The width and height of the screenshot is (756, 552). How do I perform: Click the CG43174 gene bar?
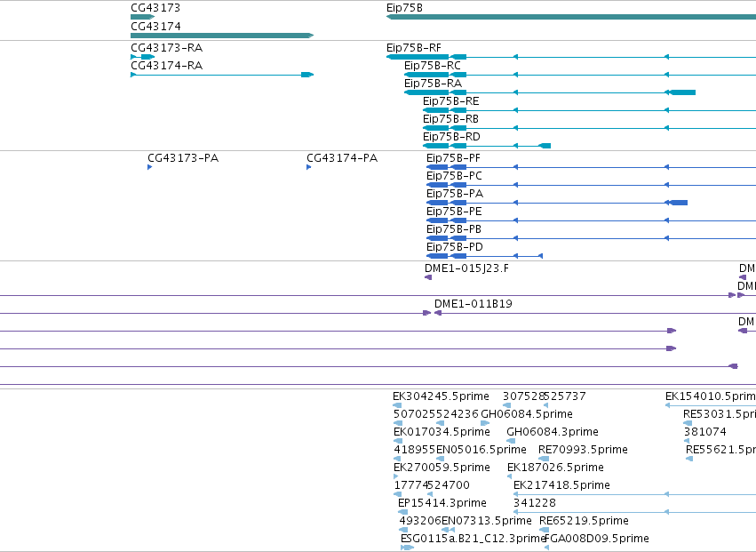click(222, 36)
